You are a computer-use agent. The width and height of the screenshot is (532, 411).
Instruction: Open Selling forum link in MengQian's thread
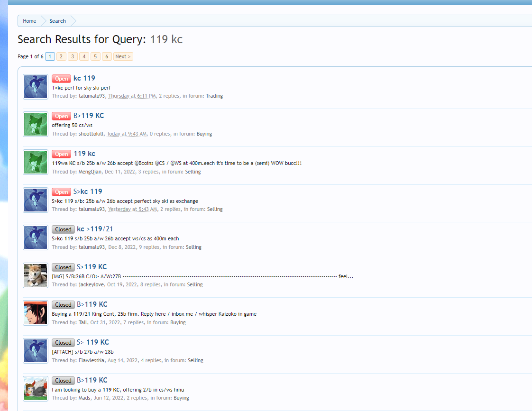(193, 172)
